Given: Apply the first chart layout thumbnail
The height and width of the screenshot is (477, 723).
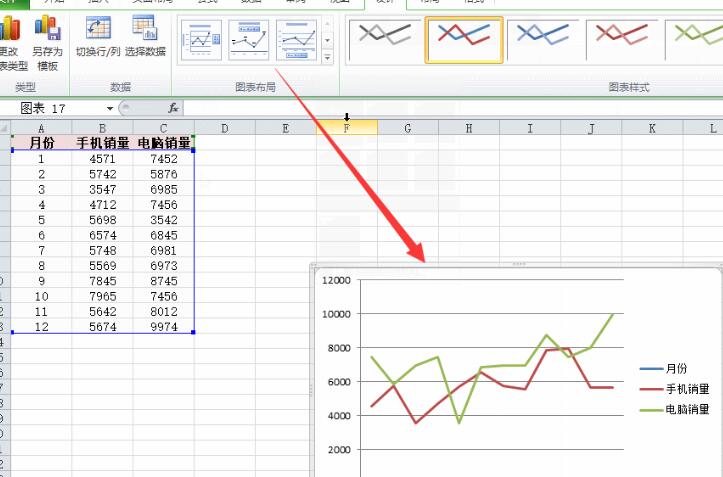Looking at the screenshot, I should (201, 40).
